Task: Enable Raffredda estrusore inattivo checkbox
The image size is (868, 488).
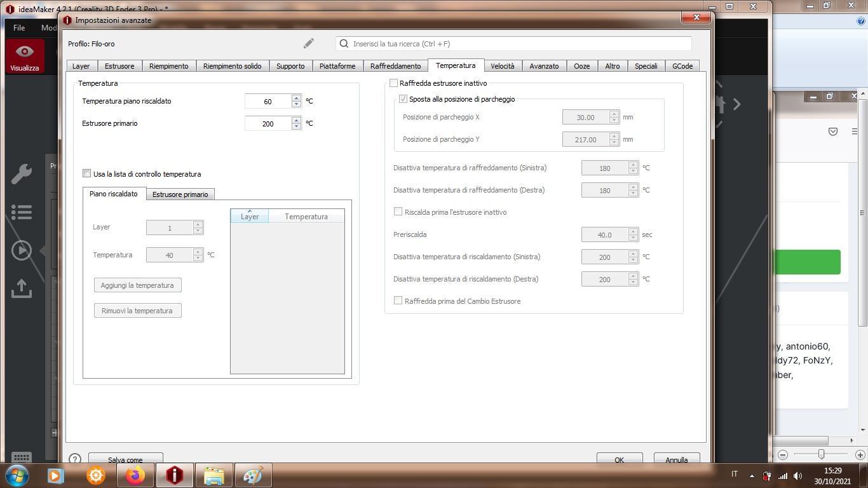Action: click(394, 83)
